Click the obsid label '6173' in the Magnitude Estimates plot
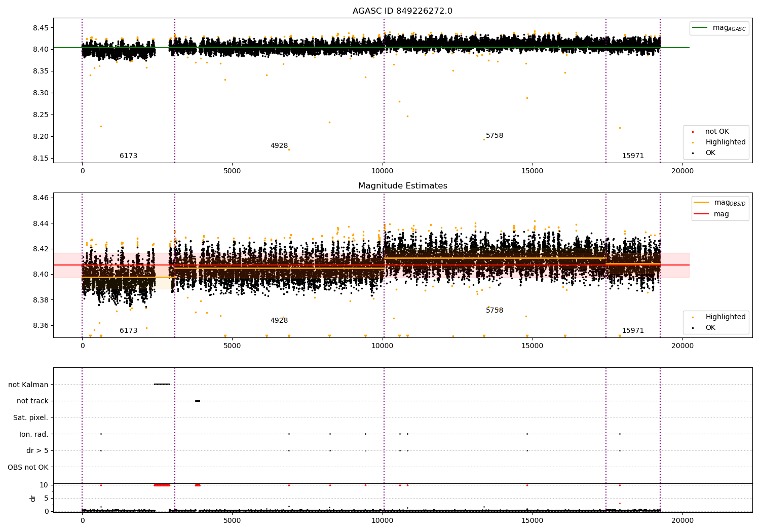The height and width of the screenshot is (532, 760). pyautogui.click(x=128, y=331)
